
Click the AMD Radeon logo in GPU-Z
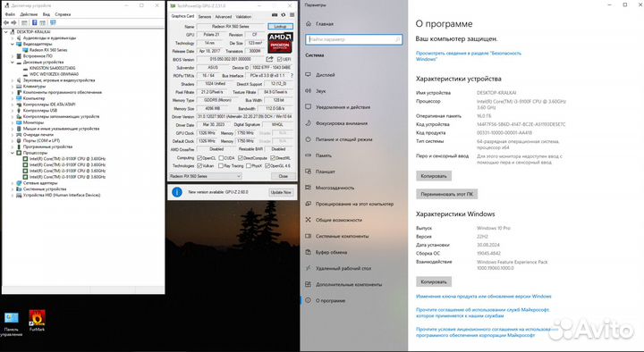pyautogui.click(x=281, y=43)
